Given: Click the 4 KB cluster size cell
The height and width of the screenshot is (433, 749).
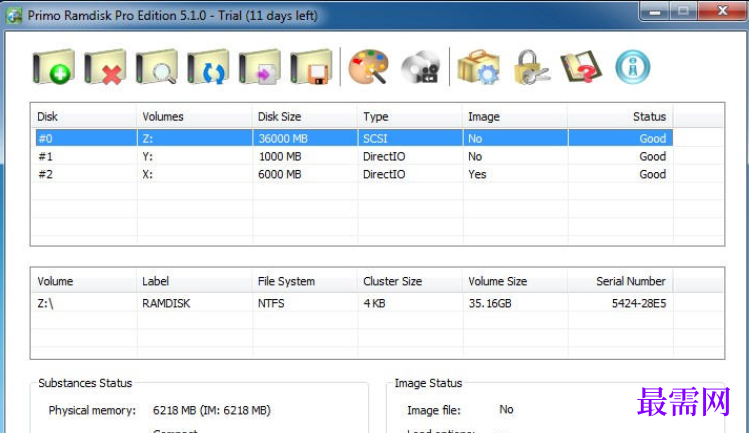Looking at the screenshot, I should pyautogui.click(x=374, y=303).
